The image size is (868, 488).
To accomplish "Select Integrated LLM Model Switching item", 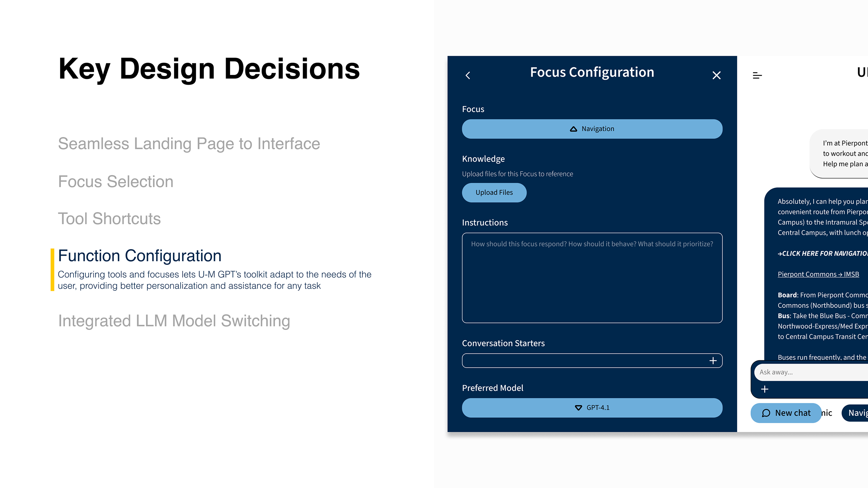I will [174, 321].
